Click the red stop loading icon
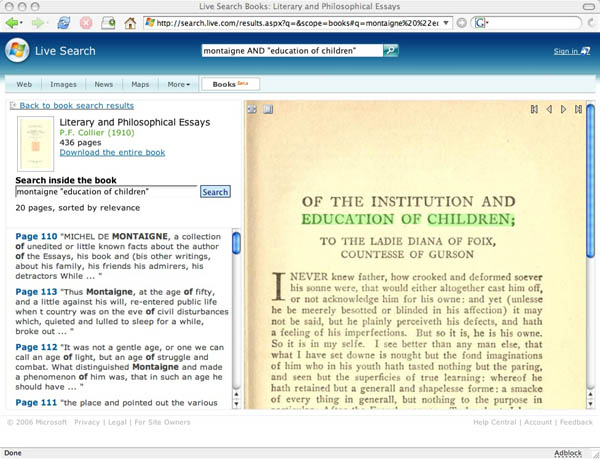600x459 pixels. 86,23
